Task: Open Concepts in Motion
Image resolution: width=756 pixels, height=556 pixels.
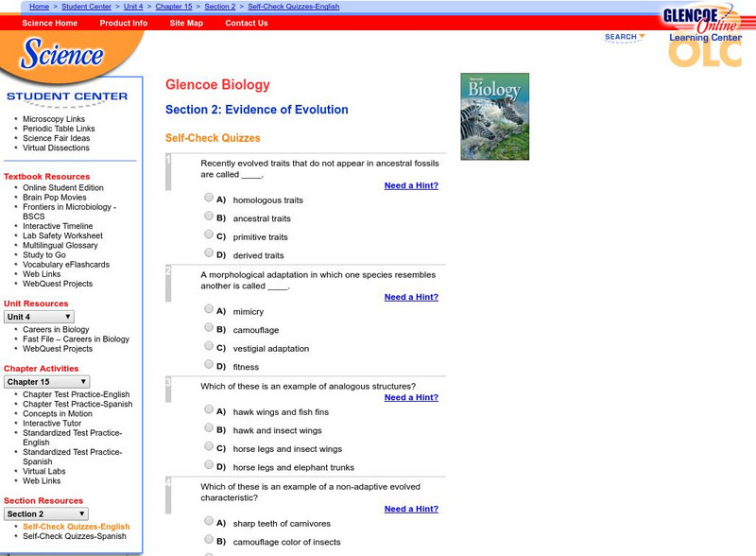Action: pyautogui.click(x=58, y=413)
